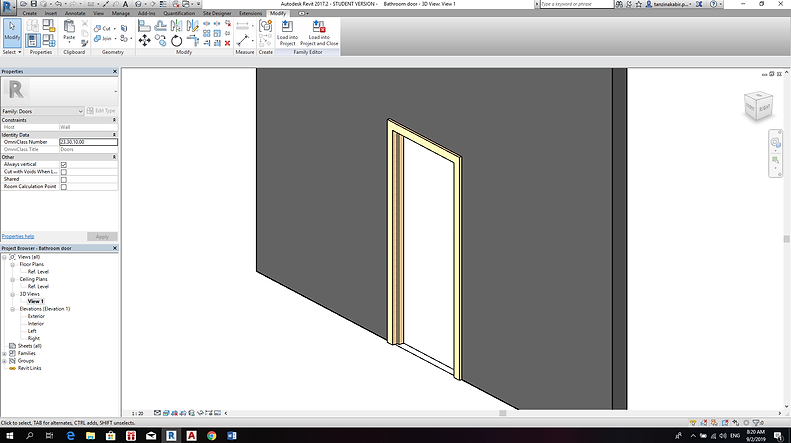Collapse the Floor Plans tree node
This screenshot has width=791, height=443.
coord(13,264)
